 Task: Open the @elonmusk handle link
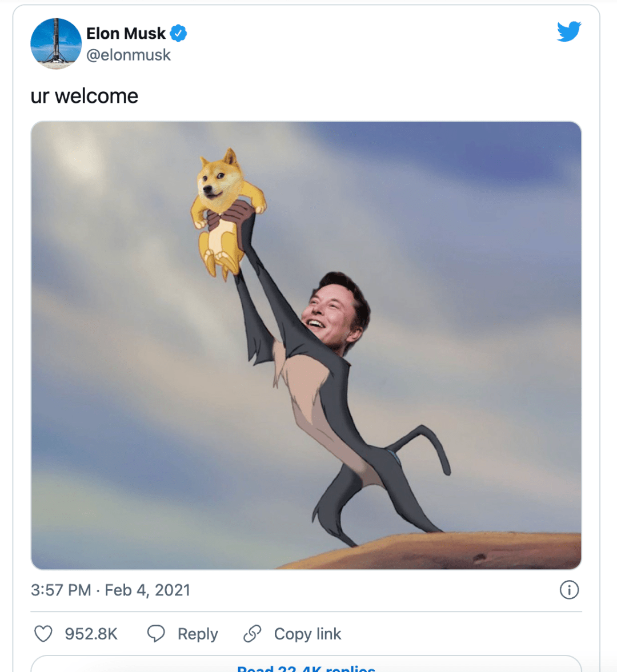pos(129,55)
